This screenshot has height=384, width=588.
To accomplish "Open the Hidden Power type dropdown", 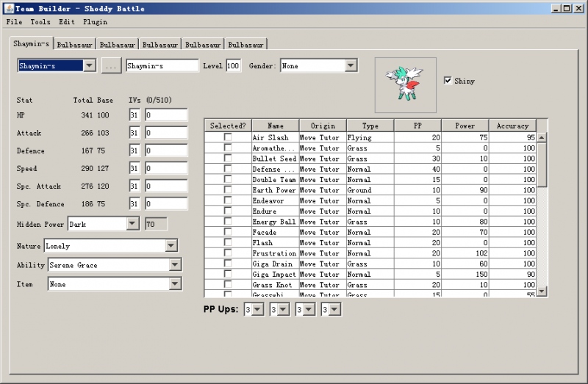I will 132,224.
